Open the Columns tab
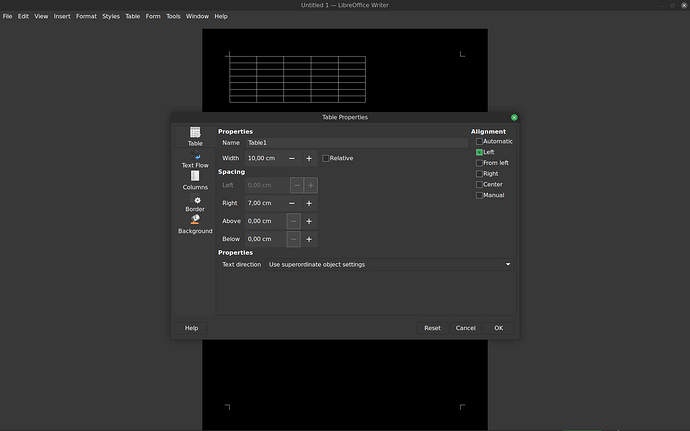The image size is (690, 431). point(195,181)
